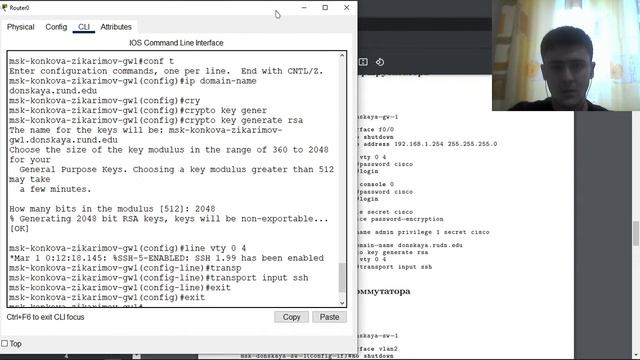
Task: Click the Copy button
Action: point(291,317)
